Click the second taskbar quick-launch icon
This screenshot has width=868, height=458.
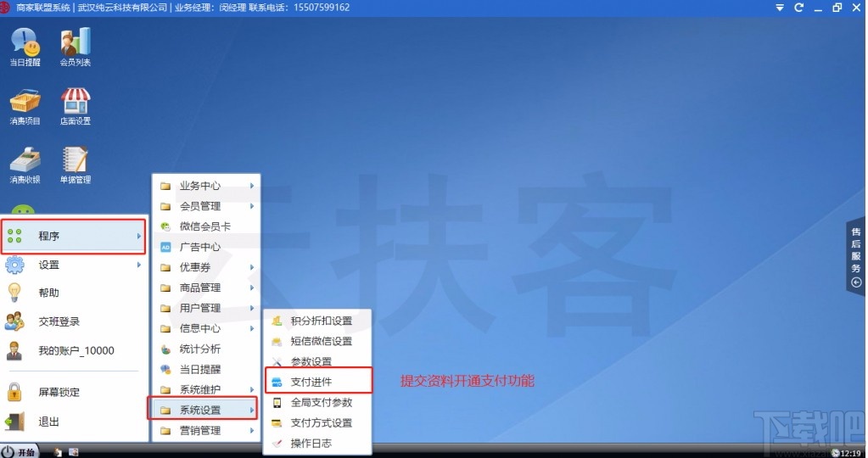pos(73,452)
